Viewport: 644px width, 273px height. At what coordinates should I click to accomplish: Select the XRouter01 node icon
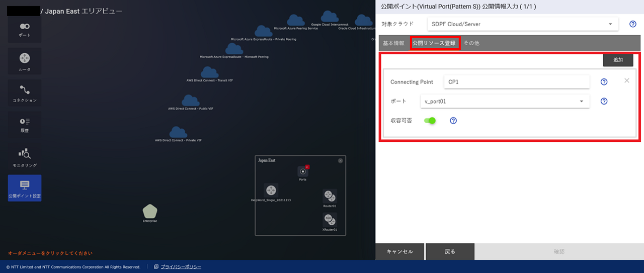330,219
